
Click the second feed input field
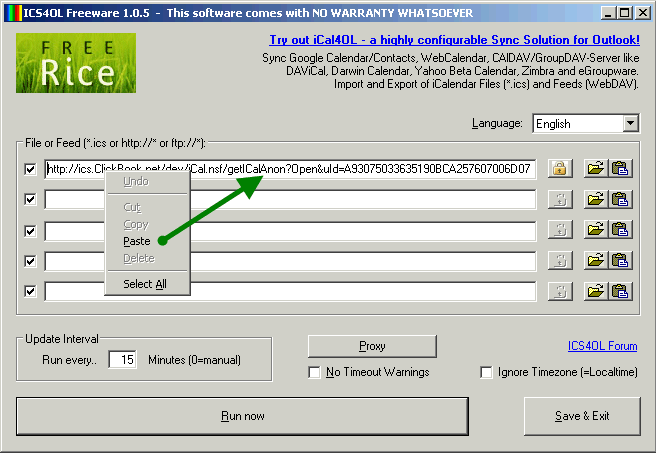point(290,200)
